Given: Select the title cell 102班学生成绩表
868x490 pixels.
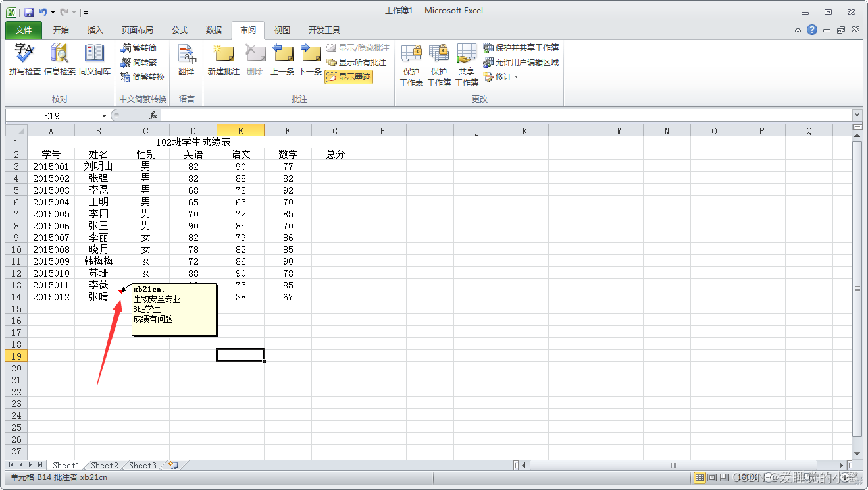Looking at the screenshot, I should pyautogui.click(x=193, y=142).
